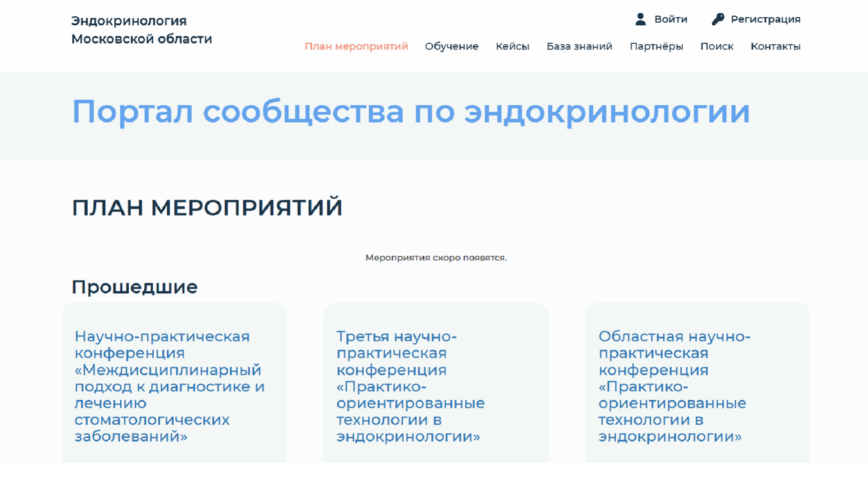Open the Регистрация registration link
Viewport: 868px width, 488px height.
point(765,19)
